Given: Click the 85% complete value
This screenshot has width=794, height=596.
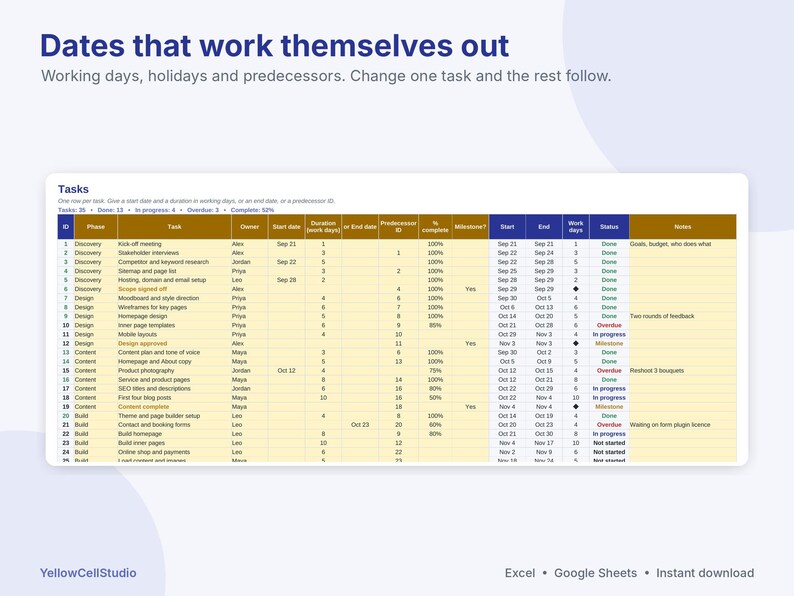Looking at the screenshot, I should (x=435, y=325).
